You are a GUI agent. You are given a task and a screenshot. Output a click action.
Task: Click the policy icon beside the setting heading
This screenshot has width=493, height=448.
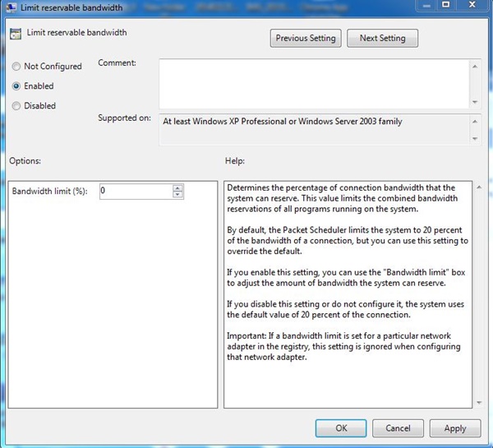(x=16, y=35)
